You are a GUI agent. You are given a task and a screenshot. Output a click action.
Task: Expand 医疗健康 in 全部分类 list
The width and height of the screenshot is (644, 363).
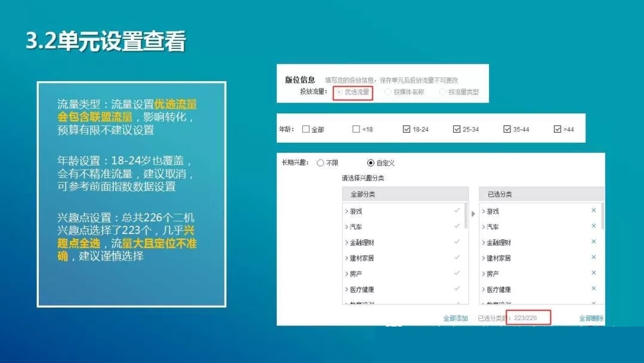point(346,290)
